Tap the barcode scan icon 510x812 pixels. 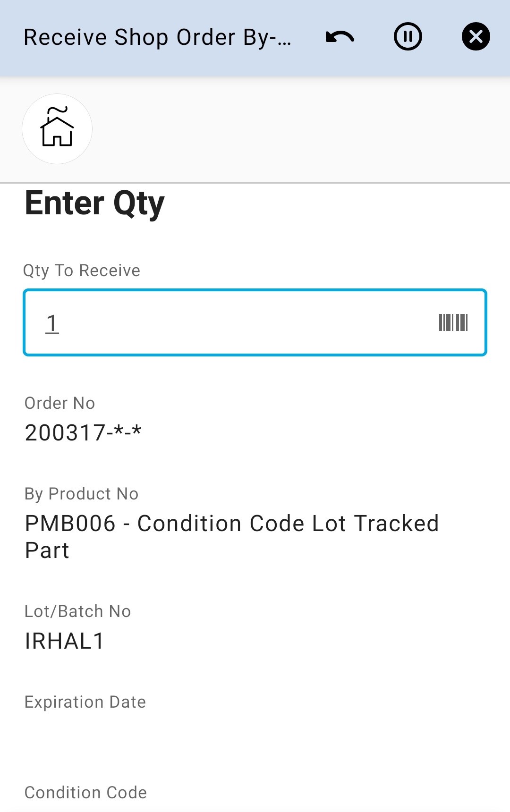(x=453, y=323)
